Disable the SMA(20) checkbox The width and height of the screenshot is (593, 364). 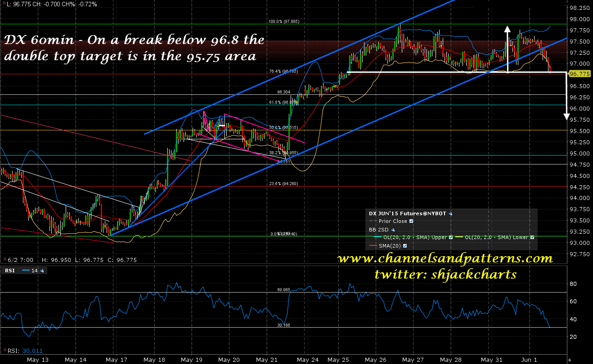click(x=405, y=245)
